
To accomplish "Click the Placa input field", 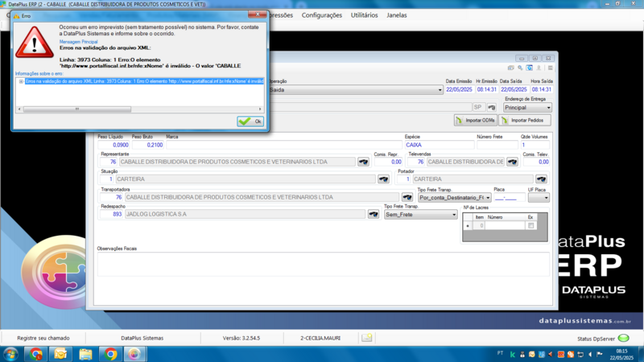I will [510, 197].
